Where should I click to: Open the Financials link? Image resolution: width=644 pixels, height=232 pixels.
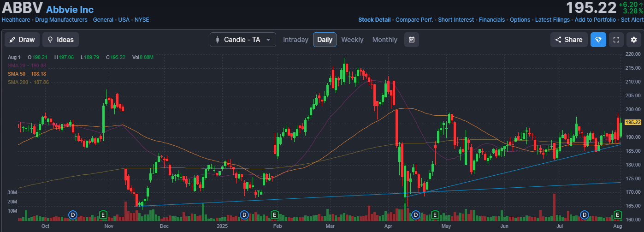coord(492,20)
